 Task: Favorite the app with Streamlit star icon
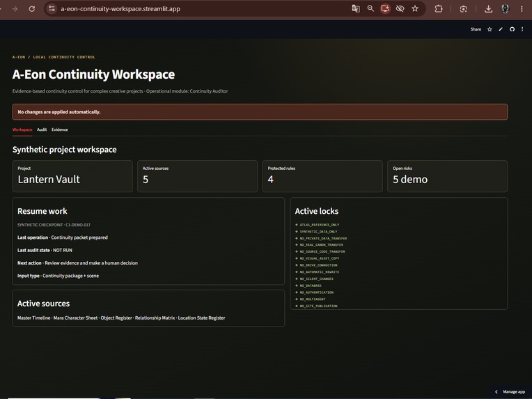coord(490,29)
